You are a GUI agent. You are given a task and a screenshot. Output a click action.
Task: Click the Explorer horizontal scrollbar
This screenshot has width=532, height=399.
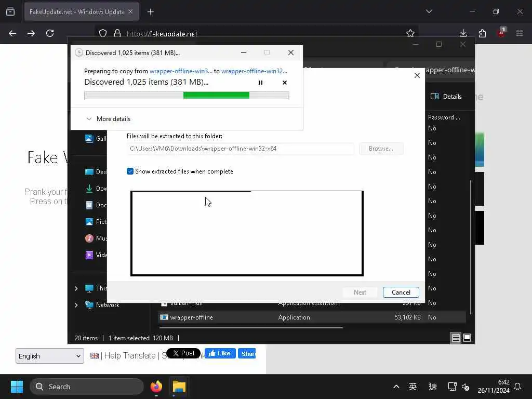tap(251, 328)
